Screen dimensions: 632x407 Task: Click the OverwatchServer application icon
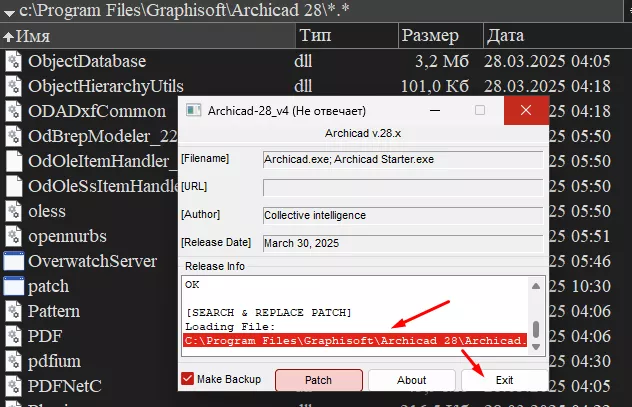(x=14, y=261)
